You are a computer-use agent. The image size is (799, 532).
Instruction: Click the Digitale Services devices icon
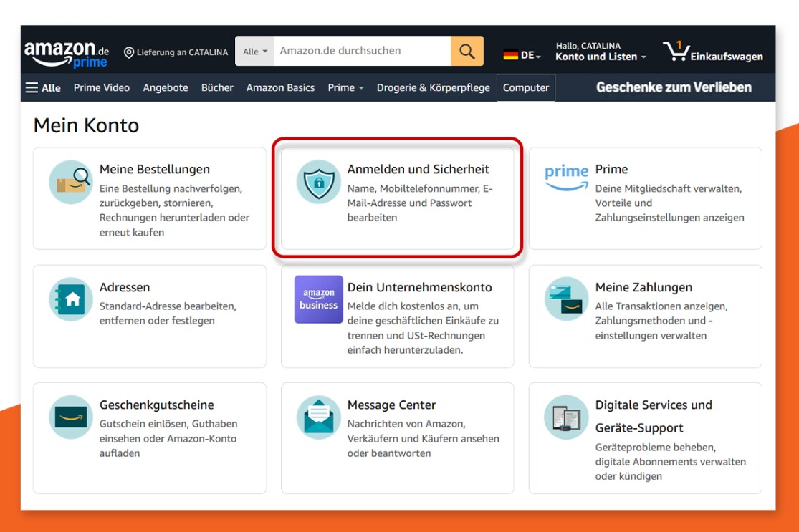[x=566, y=417]
